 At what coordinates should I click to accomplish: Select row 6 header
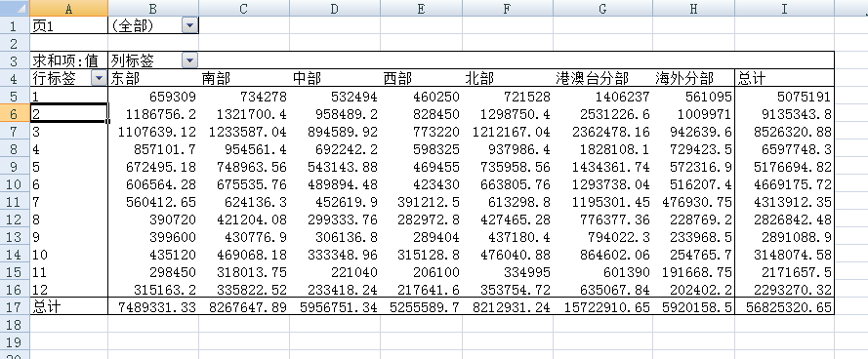(x=15, y=114)
